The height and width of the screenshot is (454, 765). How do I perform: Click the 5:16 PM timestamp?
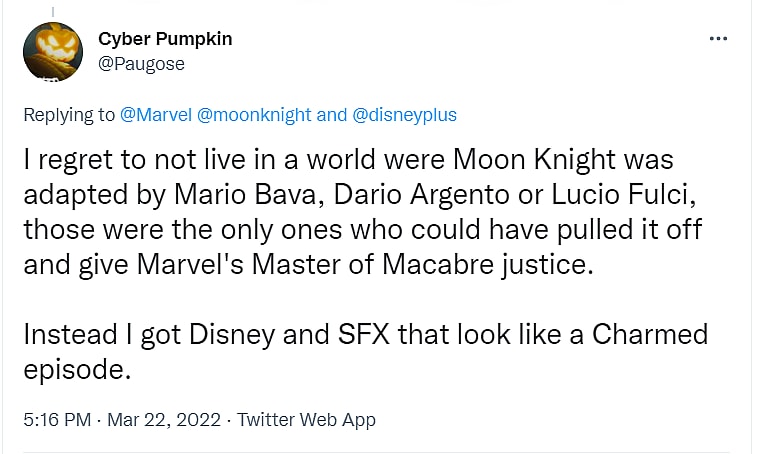(56, 419)
